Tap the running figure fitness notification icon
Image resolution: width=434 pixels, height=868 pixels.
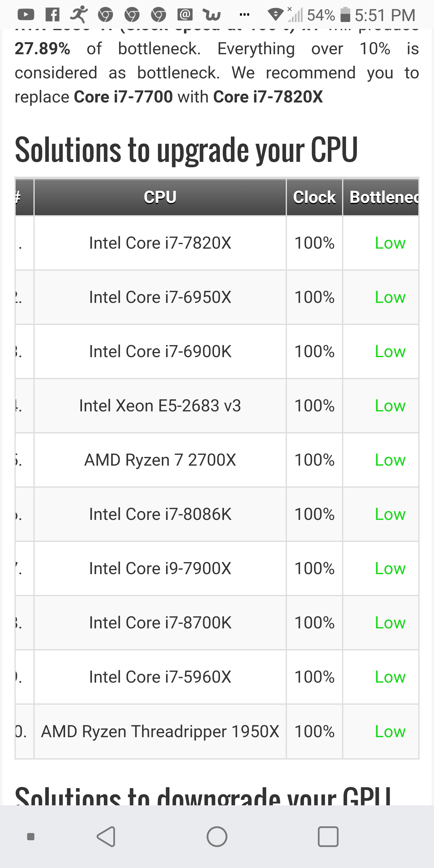79,14
